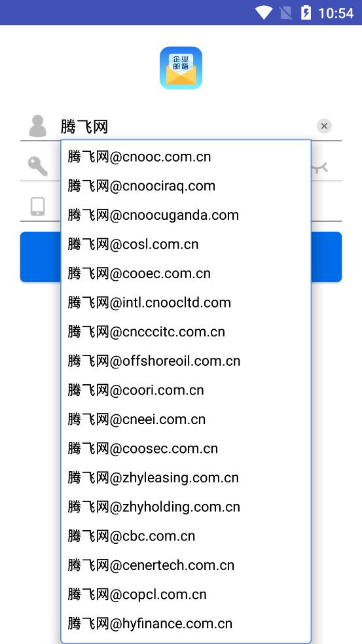Choose the @cenertech.com.cn option

(186, 565)
